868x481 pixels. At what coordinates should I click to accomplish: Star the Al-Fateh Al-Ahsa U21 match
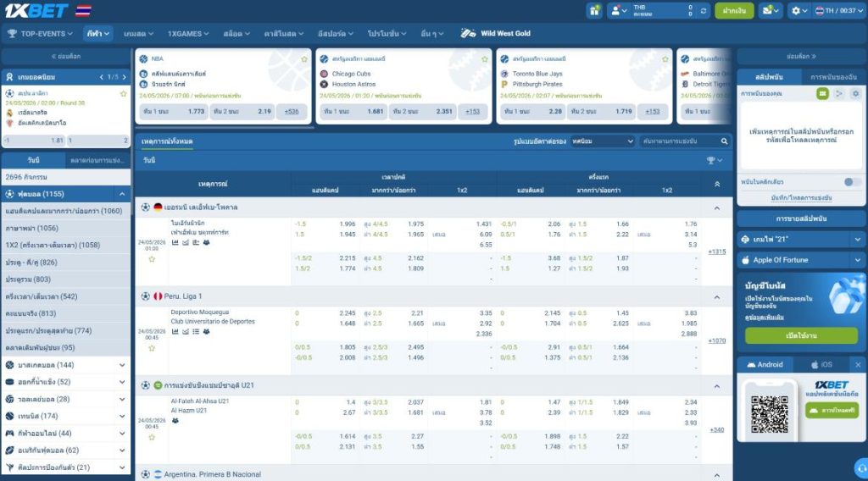click(x=152, y=437)
